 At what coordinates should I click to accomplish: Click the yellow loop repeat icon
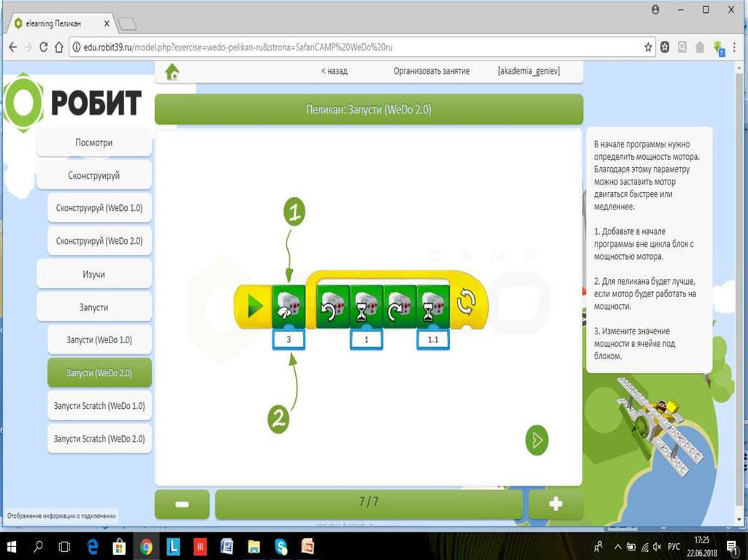point(466,302)
